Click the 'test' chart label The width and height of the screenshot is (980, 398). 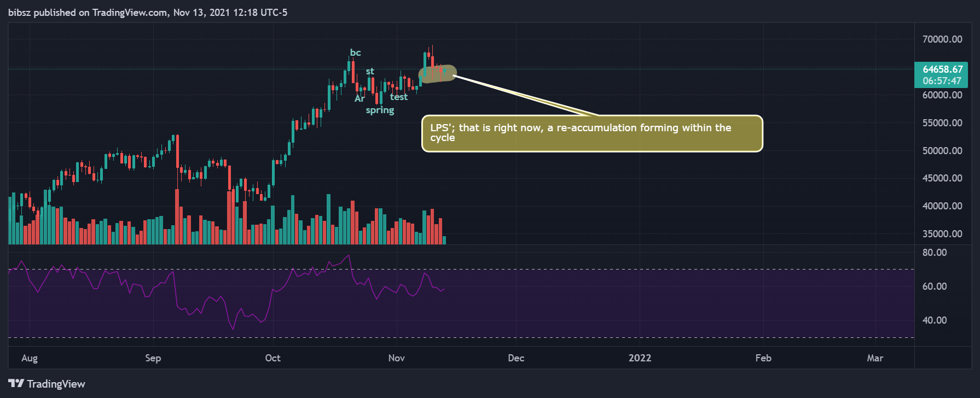399,97
